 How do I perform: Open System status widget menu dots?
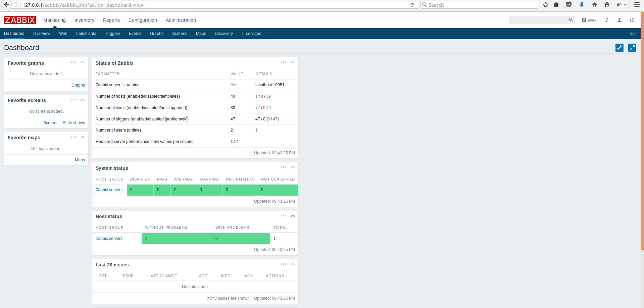(284, 167)
